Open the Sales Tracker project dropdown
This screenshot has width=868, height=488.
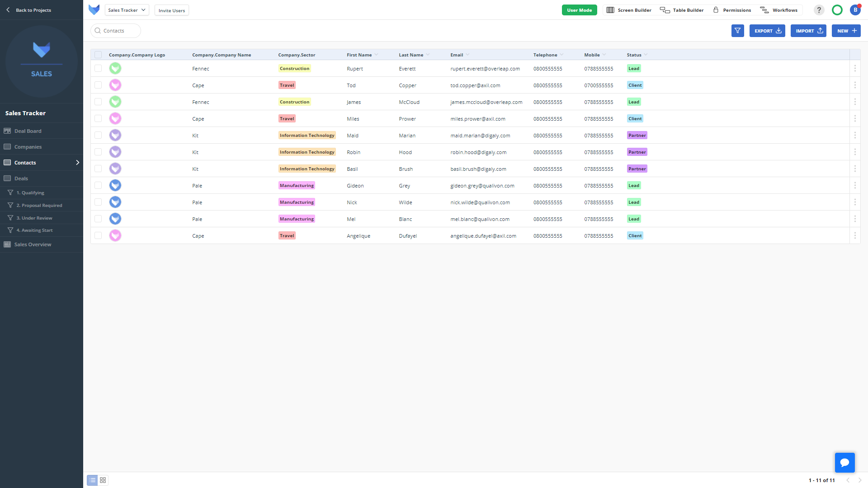pyautogui.click(x=127, y=10)
